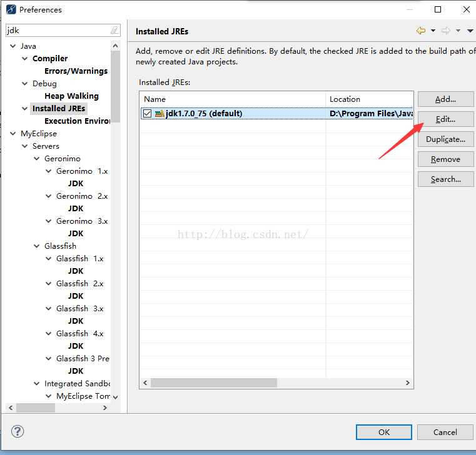Maximize the Preferences window

(438, 9)
